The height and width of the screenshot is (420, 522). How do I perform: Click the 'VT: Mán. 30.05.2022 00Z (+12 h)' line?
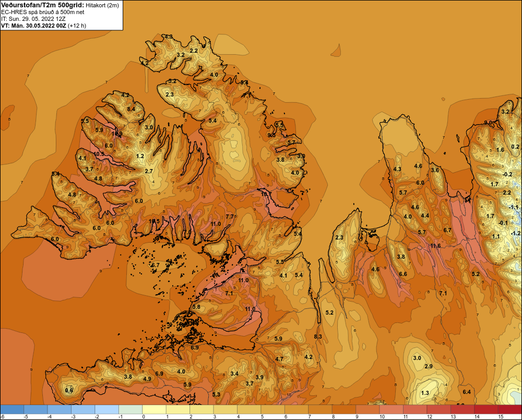click(x=44, y=26)
